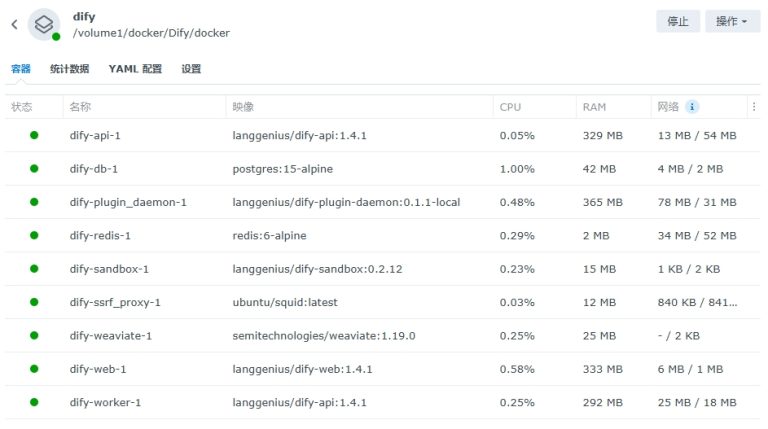
Task: Sort by the RAM column header
Action: [x=594, y=107]
